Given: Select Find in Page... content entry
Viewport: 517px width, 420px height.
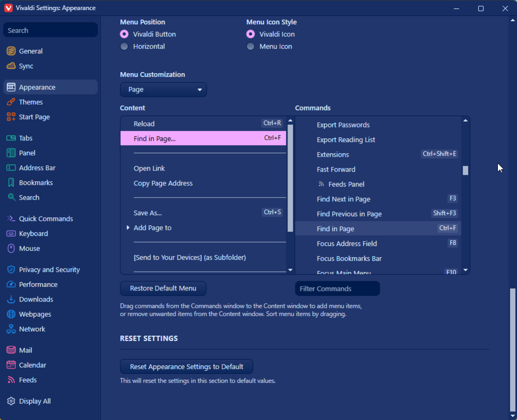Looking at the screenshot, I should pos(203,138).
